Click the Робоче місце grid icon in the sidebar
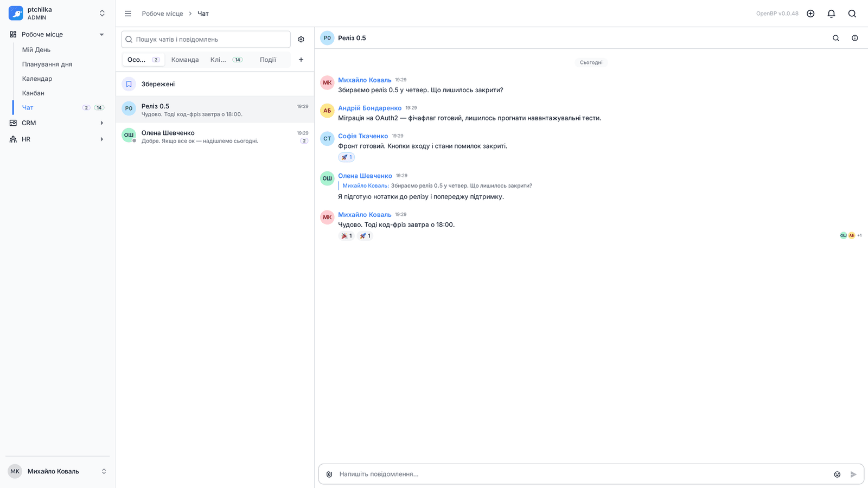 click(x=13, y=34)
